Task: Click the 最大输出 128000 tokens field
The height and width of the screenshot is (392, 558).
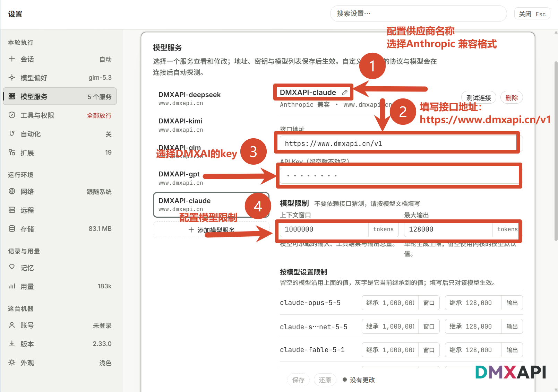Action: [463, 229]
